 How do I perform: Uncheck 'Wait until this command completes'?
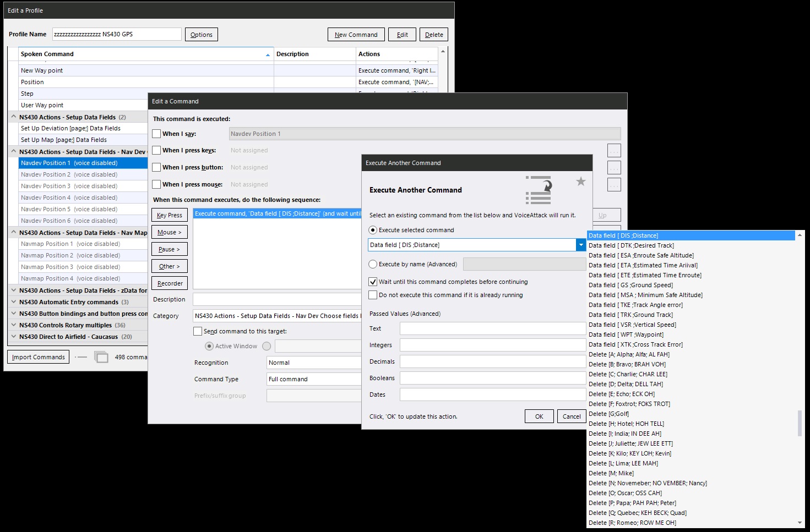pyautogui.click(x=373, y=282)
